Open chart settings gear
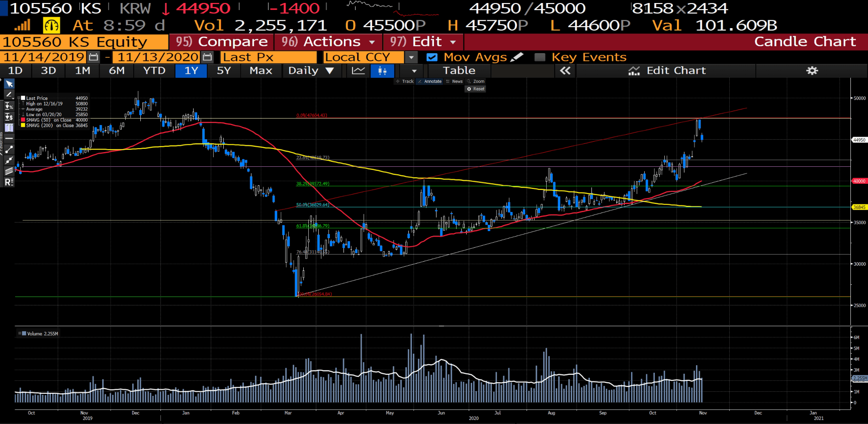The image size is (868, 424). coord(812,71)
